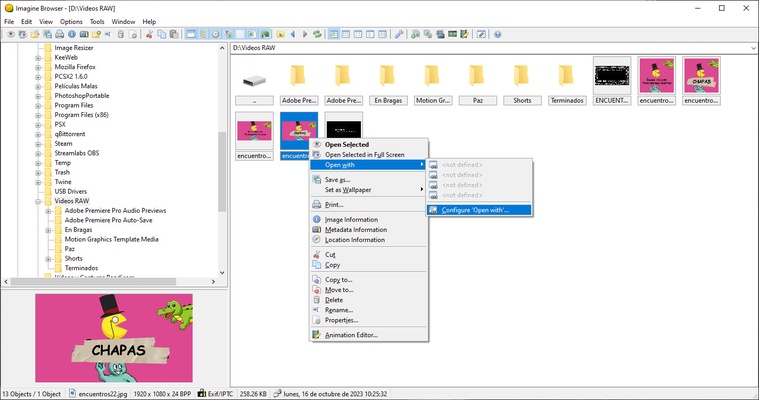Expand the Mozilla Firefox tree node

pyautogui.click(x=38, y=67)
